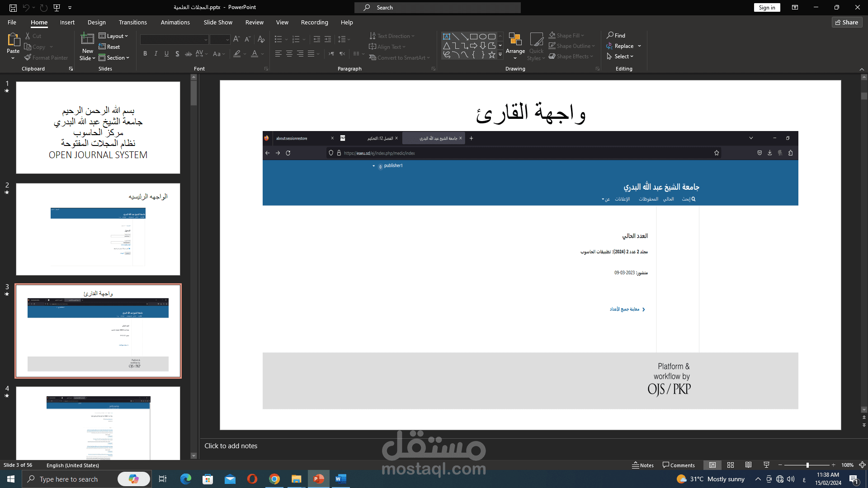Click the Bullets list icon
868x488 pixels.
pos(278,39)
